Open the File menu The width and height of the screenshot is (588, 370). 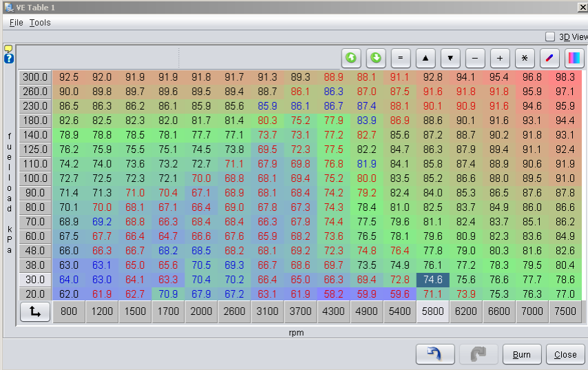(17, 23)
